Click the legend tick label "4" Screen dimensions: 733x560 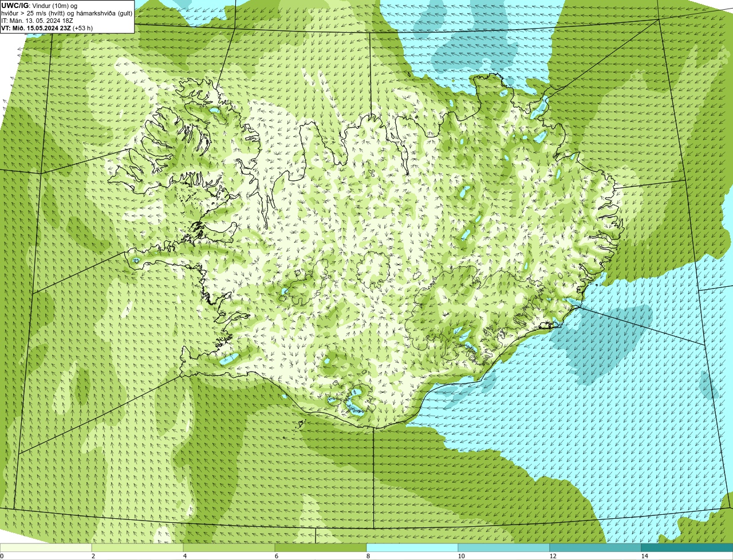pos(184,556)
